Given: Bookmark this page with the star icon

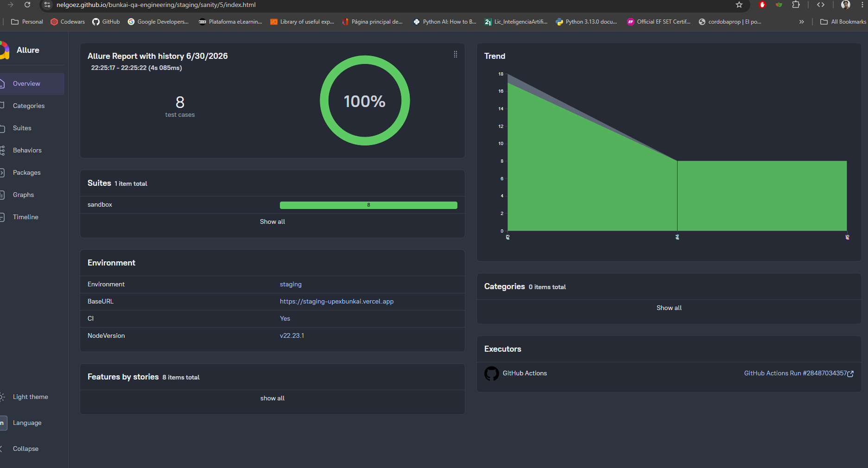Looking at the screenshot, I should pos(739,5).
